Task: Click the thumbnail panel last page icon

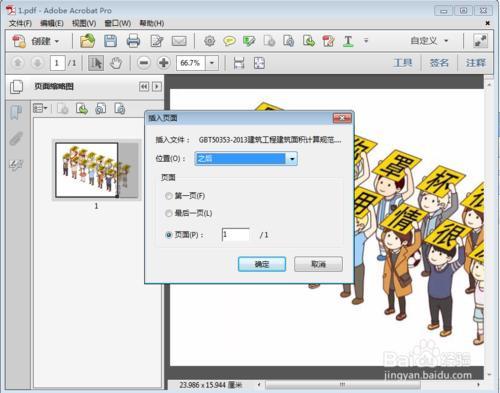Action: (120, 109)
